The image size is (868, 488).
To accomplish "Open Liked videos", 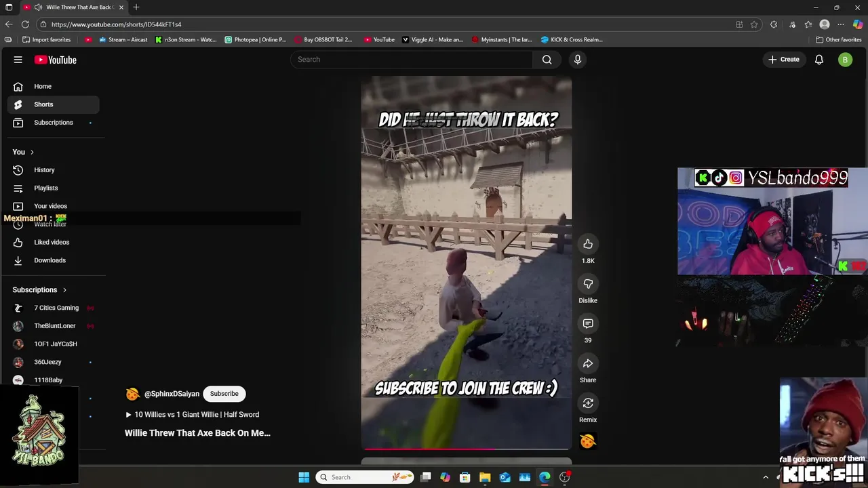I will (x=53, y=242).
